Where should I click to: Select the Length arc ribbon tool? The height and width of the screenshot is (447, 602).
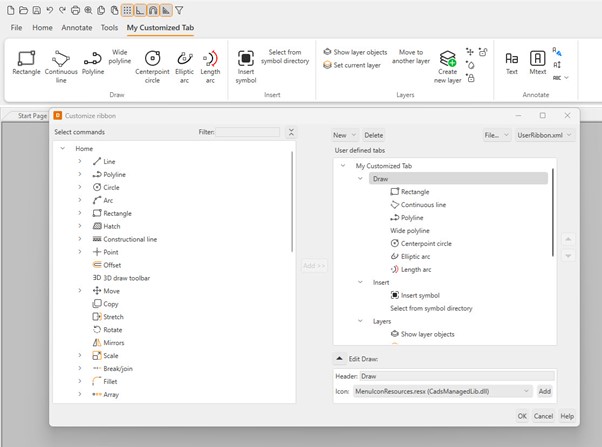(x=210, y=62)
